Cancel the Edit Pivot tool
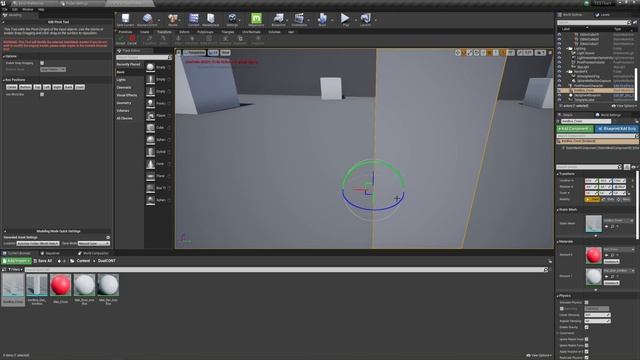 point(132,40)
